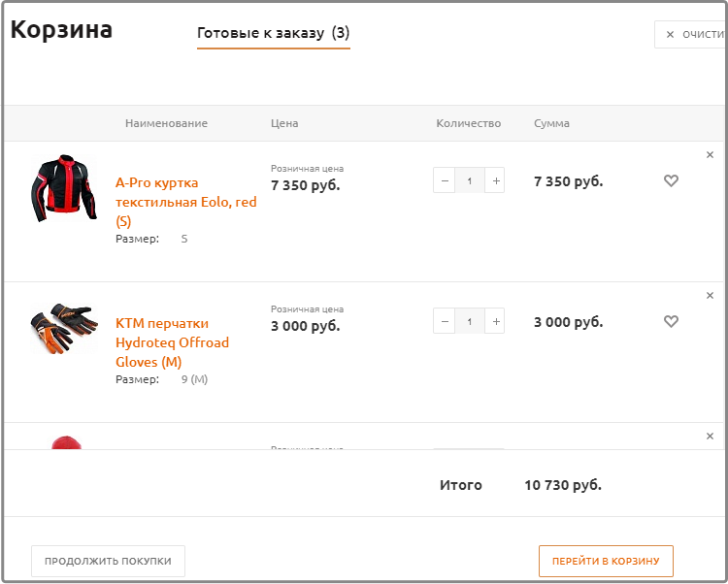Image resolution: width=728 pixels, height=584 pixels.
Task: Increase KTM gloves quantity with plus
Action: (495, 321)
